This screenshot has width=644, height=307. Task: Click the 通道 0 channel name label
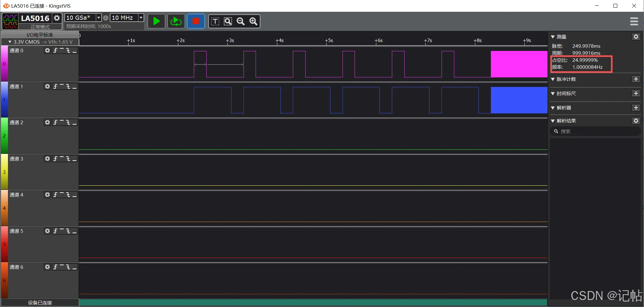pyautogui.click(x=16, y=50)
